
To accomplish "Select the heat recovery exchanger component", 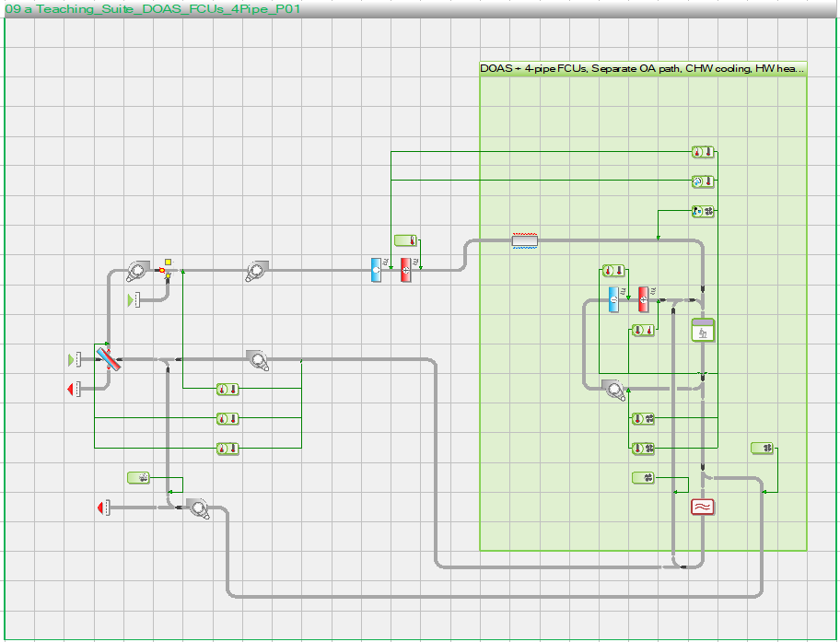I will coord(109,358).
